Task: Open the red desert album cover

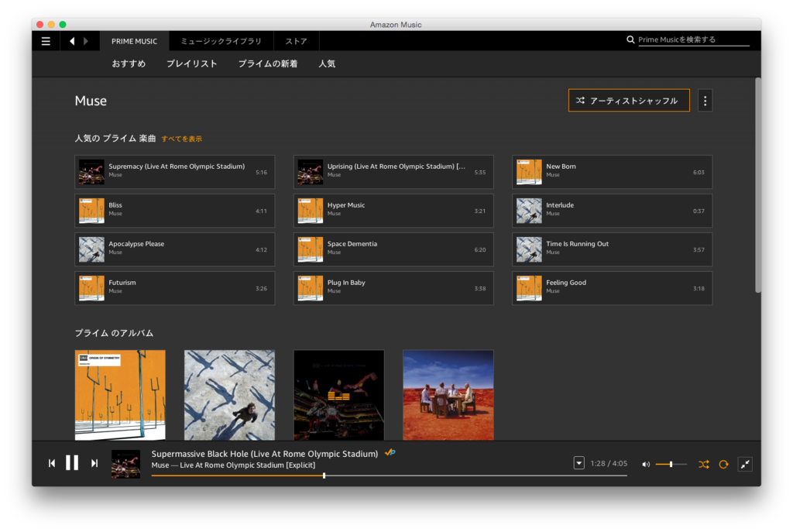Action: [x=448, y=395]
